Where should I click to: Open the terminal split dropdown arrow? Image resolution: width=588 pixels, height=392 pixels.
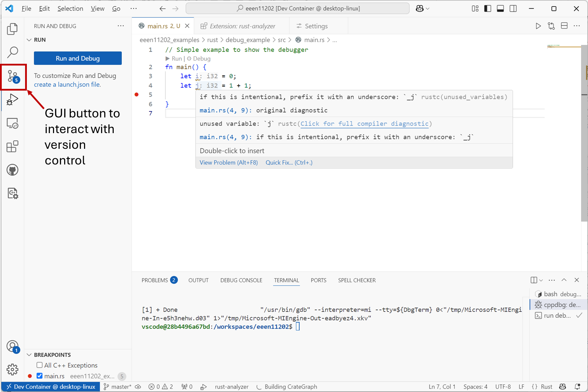tap(541, 280)
